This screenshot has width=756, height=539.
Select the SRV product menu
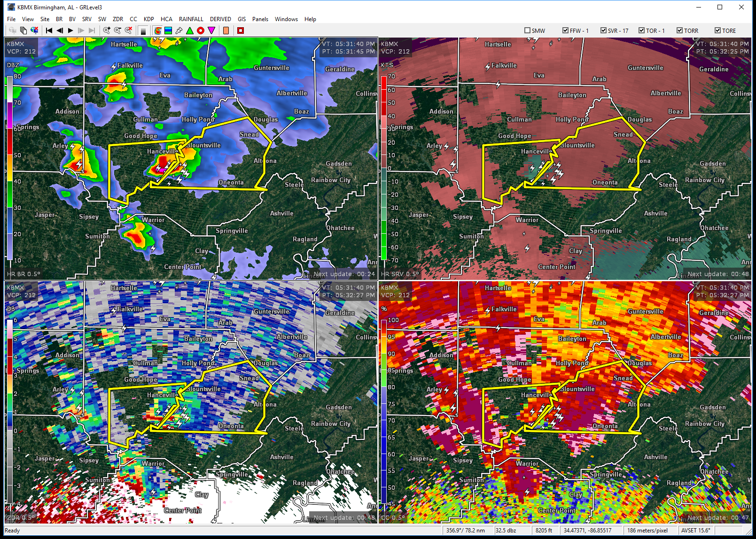tap(87, 19)
